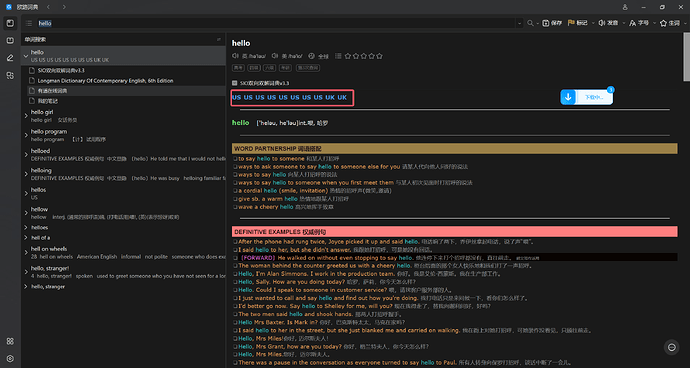Click the 下载中 download status button
The height and width of the screenshot is (368, 690).
pyautogui.click(x=594, y=97)
